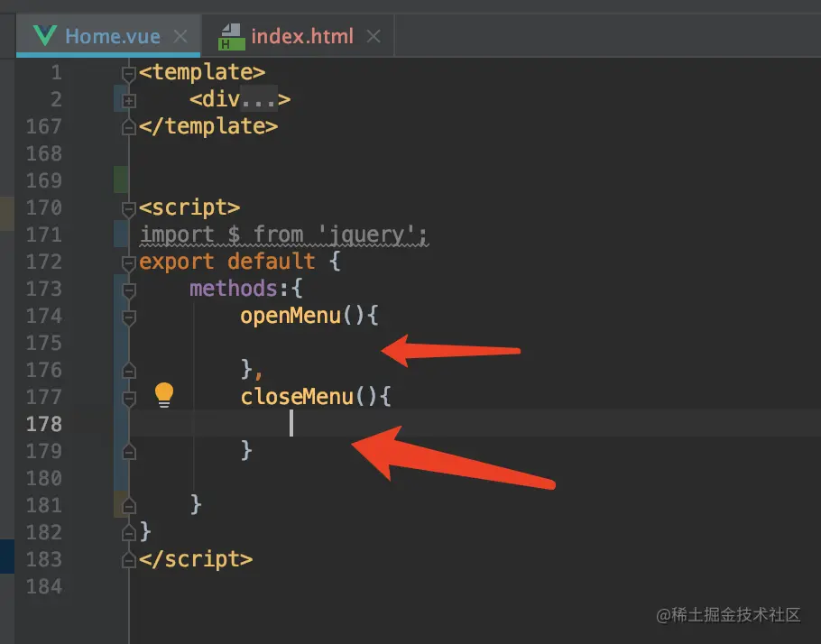Collapse the openMenu function on line 174
The image size is (821, 644).
point(128,317)
